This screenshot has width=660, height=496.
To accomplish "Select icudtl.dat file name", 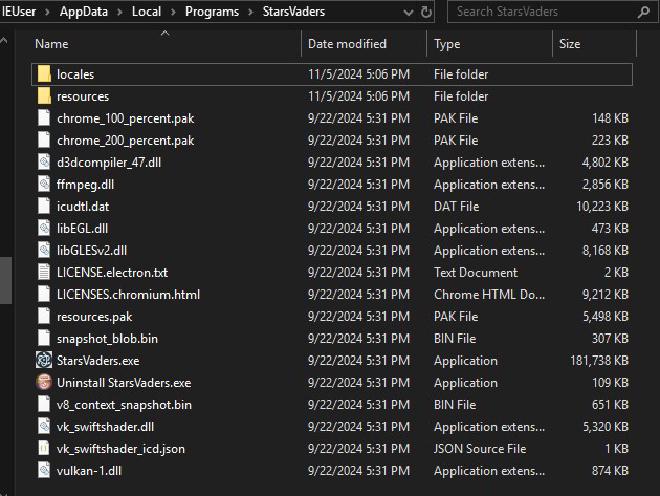I will (83, 207).
